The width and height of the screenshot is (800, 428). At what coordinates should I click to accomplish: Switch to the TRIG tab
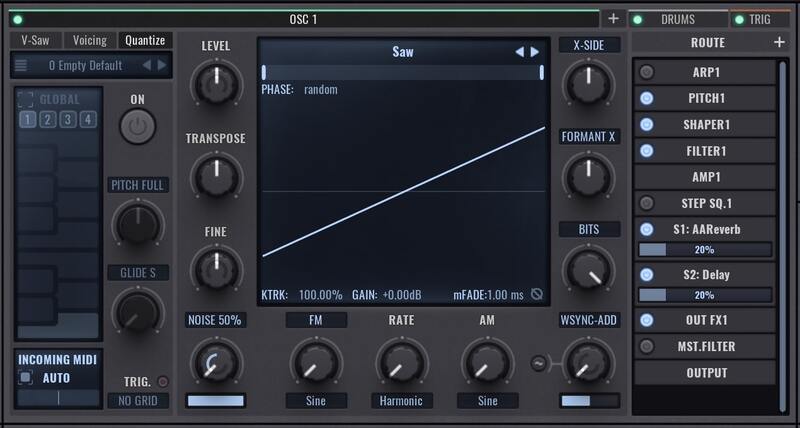click(x=760, y=19)
